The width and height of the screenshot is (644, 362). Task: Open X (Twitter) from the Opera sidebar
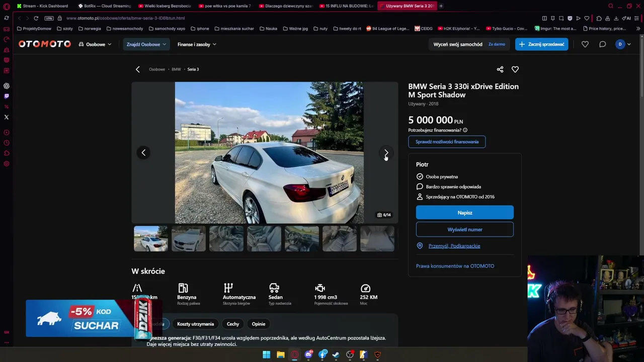[x=7, y=117]
